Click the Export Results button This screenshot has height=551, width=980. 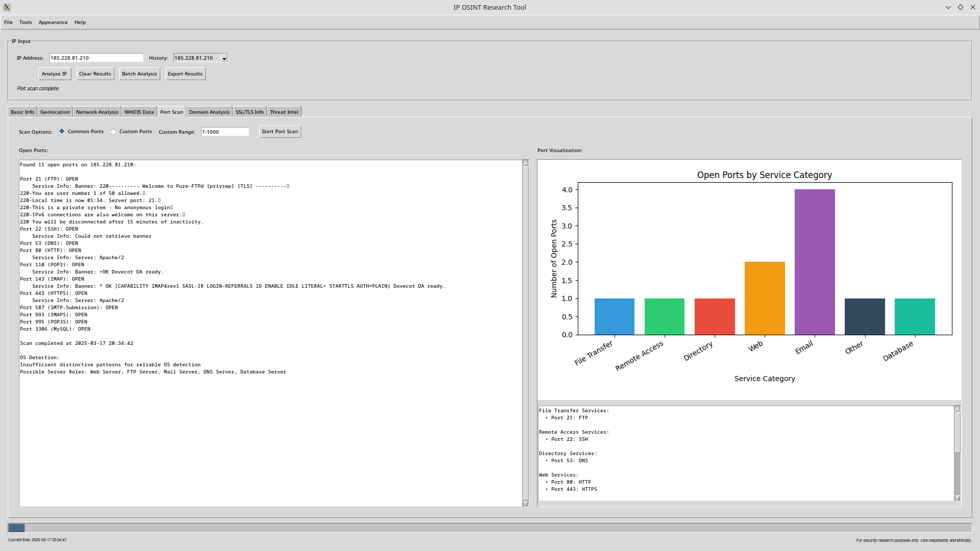coord(185,74)
